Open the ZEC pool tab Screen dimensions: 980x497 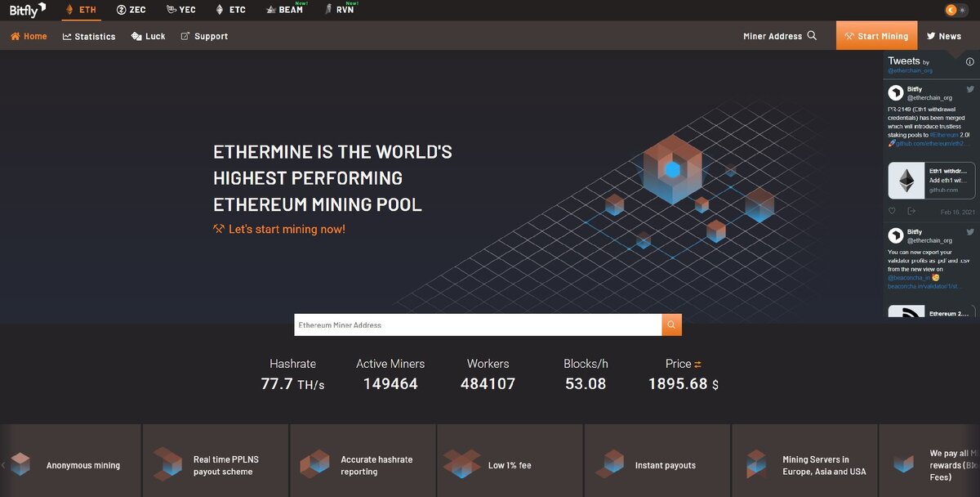131,10
